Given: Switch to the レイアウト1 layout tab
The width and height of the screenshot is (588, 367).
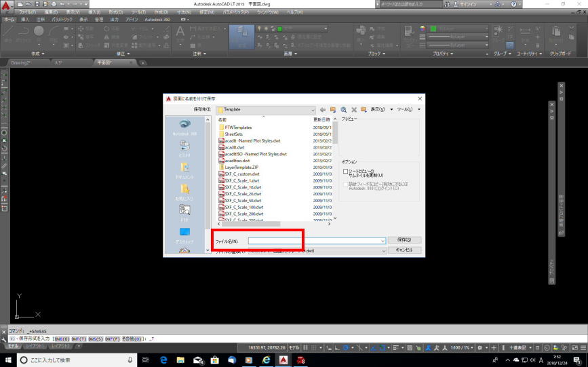Looking at the screenshot, I should pyautogui.click(x=35, y=345).
